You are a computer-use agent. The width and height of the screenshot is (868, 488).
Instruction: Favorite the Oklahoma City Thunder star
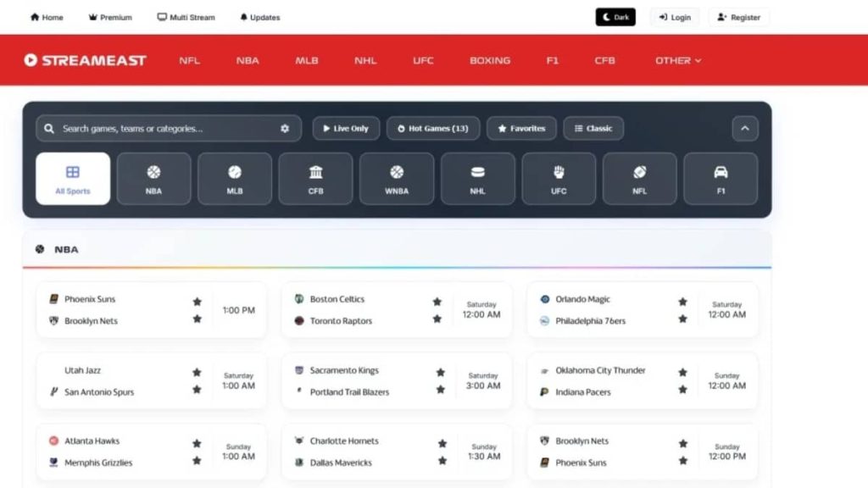tap(682, 373)
